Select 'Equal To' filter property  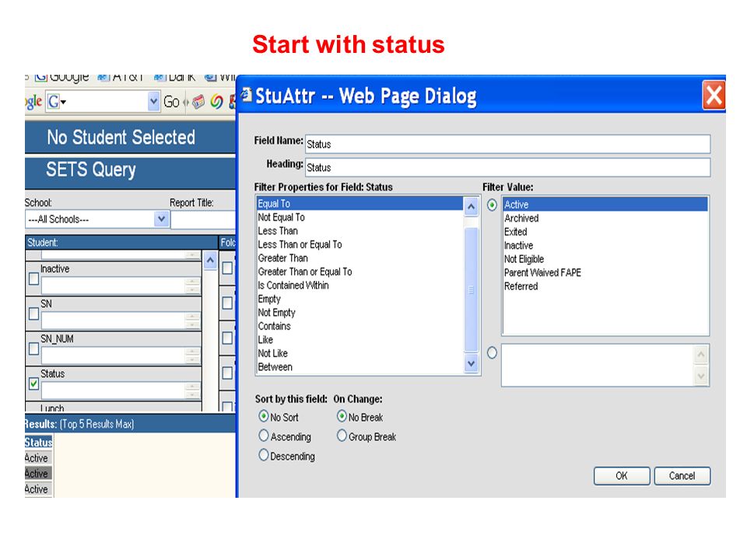pos(359,204)
